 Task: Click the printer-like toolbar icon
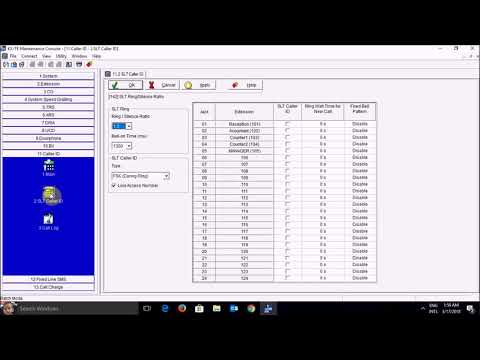point(79,65)
